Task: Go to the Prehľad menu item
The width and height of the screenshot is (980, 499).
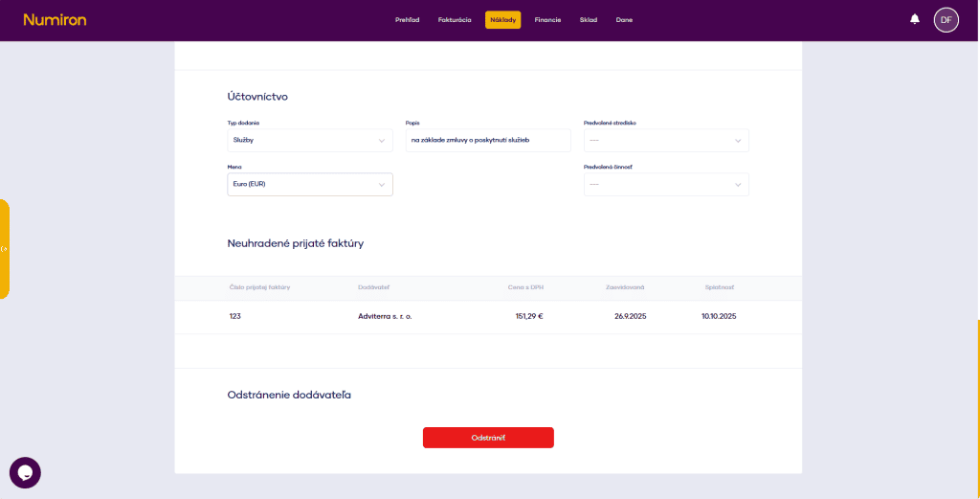Action: click(408, 20)
